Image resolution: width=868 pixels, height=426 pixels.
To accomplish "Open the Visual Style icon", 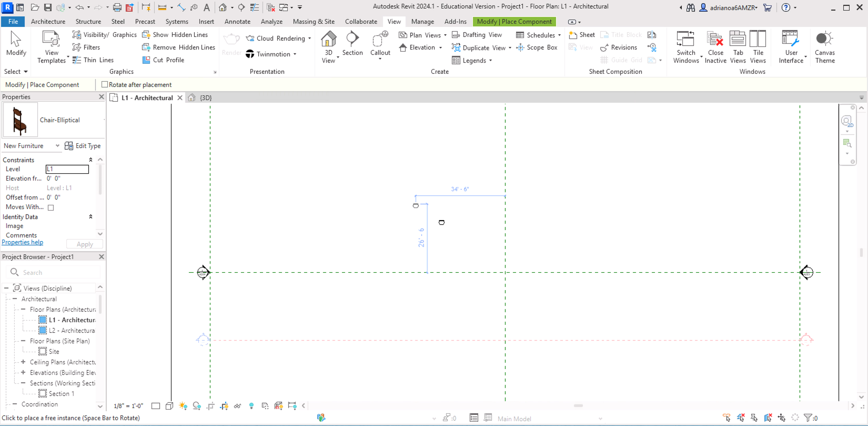I will click(169, 406).
